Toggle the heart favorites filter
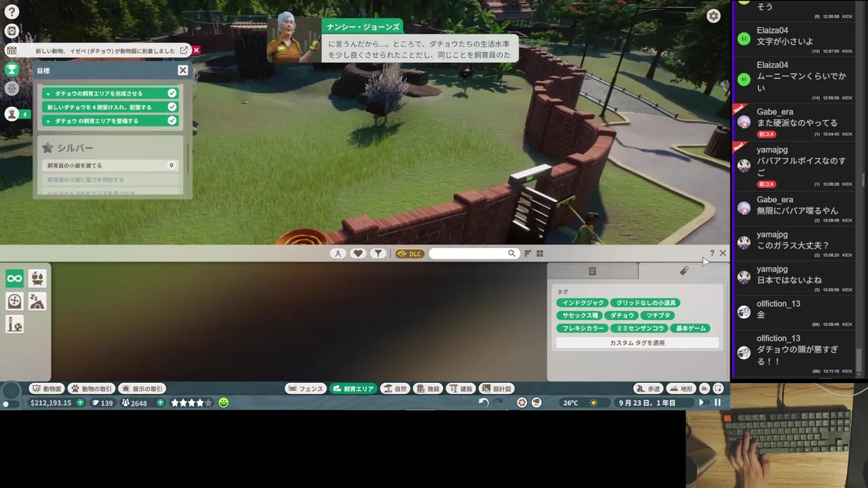Screen dimensions: 868x488 (x=358, y=253)
